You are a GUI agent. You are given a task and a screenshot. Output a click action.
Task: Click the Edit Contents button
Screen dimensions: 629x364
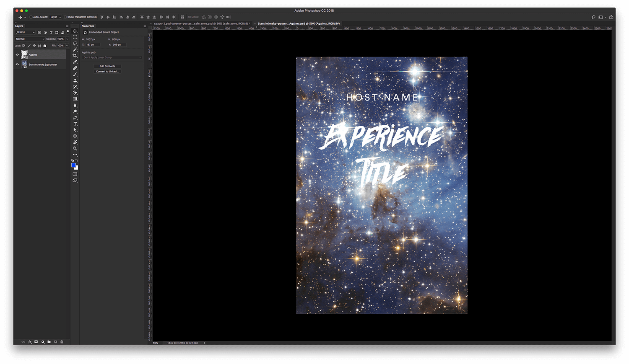click(107, 66)
